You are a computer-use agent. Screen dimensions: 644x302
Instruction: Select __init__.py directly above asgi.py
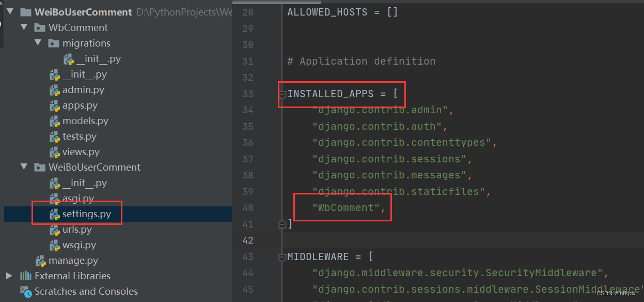(85, 183)
